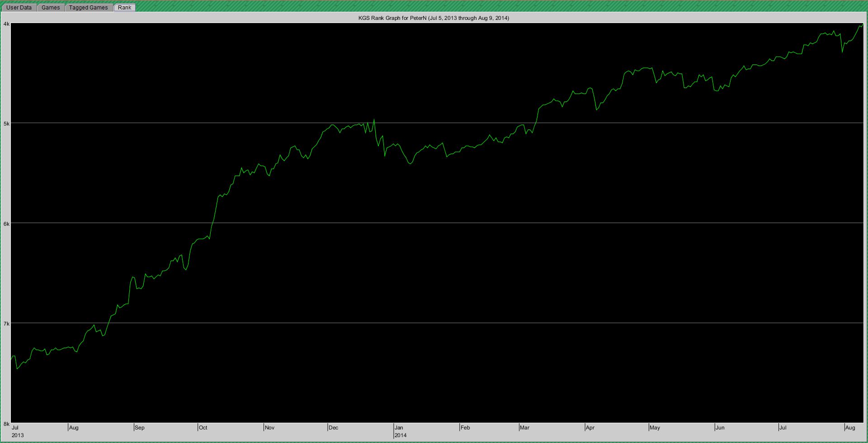Image resolution: width=868 pixels, height=443 pixels.
Task: Click the Feb month marker
Action: [465, 428]
